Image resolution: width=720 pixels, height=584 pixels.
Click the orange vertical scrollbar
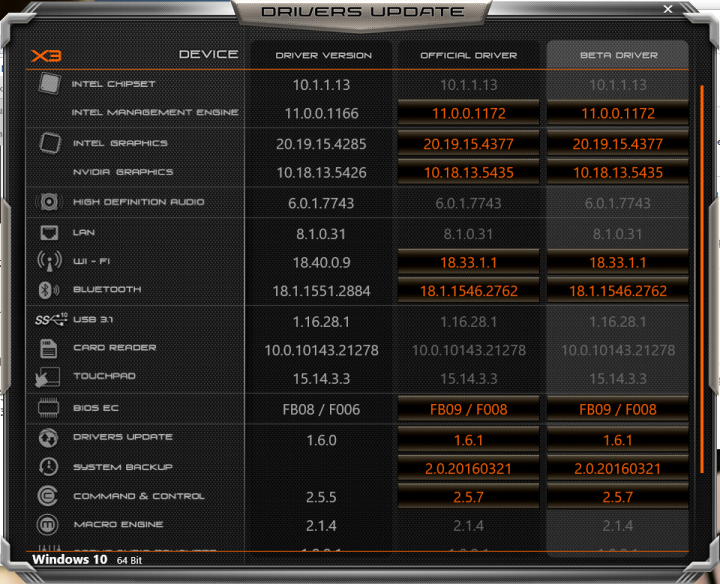[702, 279]
